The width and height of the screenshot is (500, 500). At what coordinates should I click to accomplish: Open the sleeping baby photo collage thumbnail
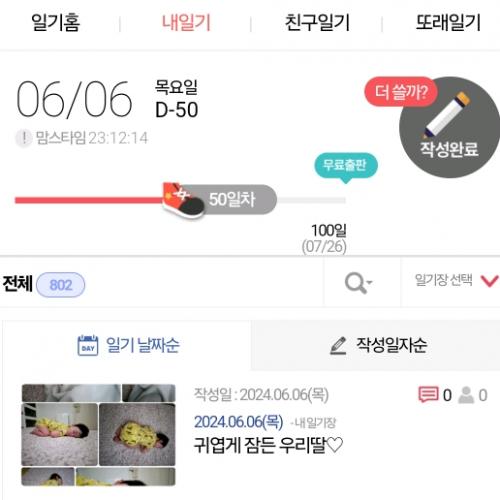(x=98, y=435)
